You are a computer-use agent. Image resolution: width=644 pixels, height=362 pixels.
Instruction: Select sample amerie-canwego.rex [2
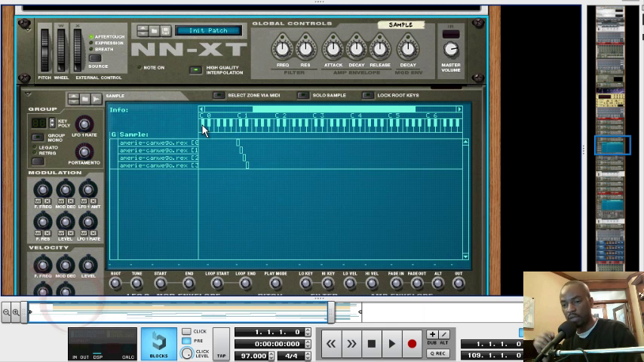click(158, 158)
